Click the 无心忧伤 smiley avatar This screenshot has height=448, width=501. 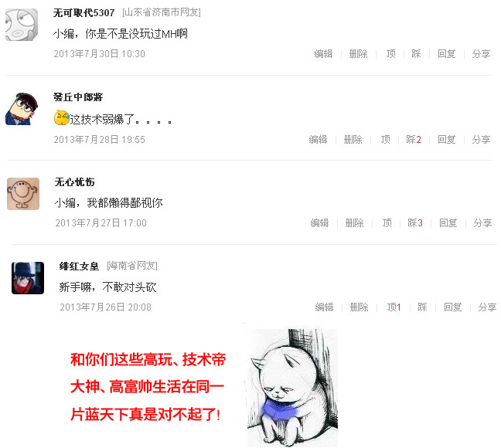pyautogui.click(x=23, y=194)
